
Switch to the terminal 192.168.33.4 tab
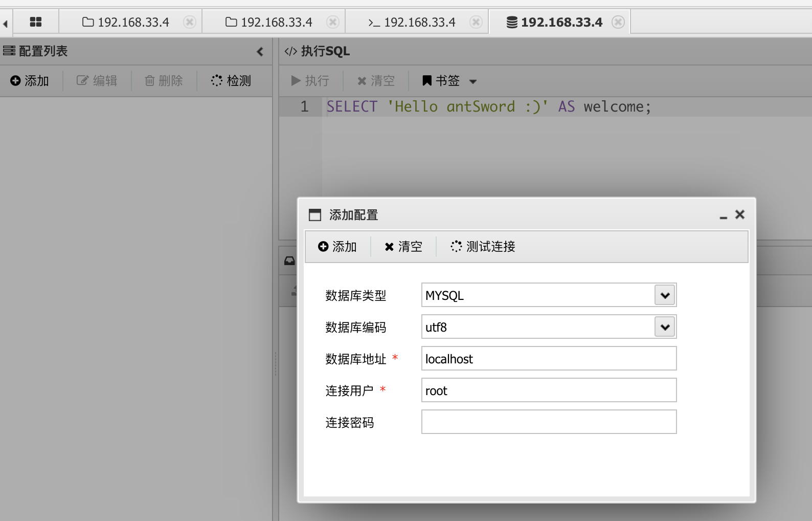tap(412, 23)
